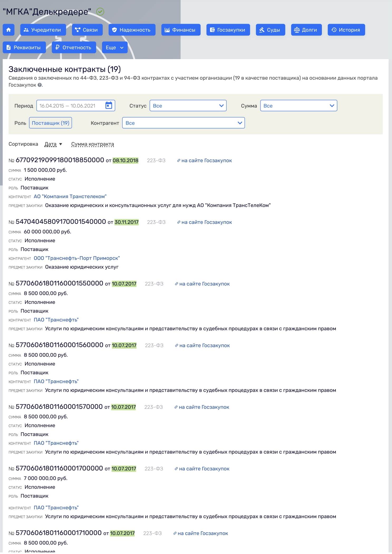392x554 pixels.
Task: Open counterparty АО "Компания Транстелеком"
Action: (70, 196)
